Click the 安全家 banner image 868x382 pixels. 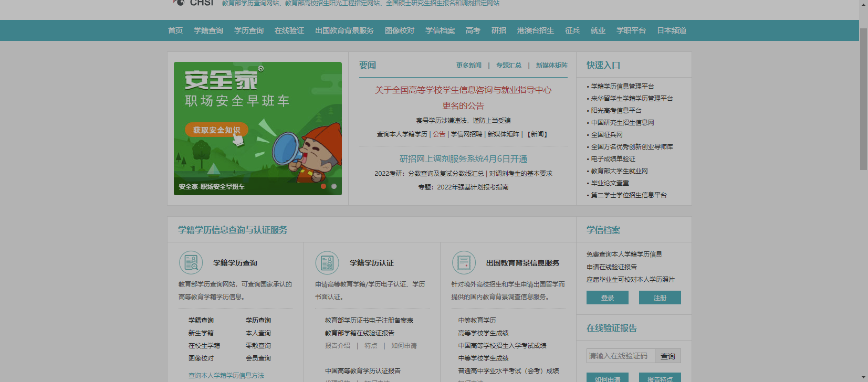click(x=258, y=129)
